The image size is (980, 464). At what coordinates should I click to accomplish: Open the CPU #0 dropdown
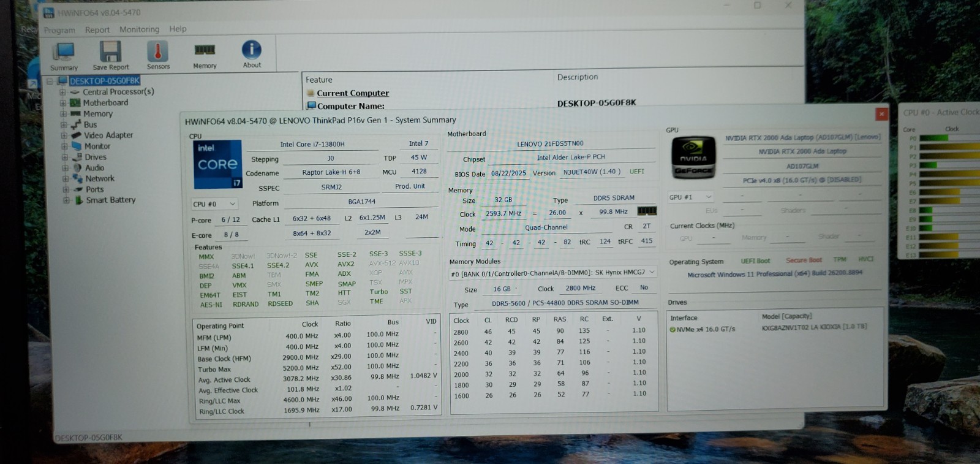pyautogui.click(x=214, y=204)
